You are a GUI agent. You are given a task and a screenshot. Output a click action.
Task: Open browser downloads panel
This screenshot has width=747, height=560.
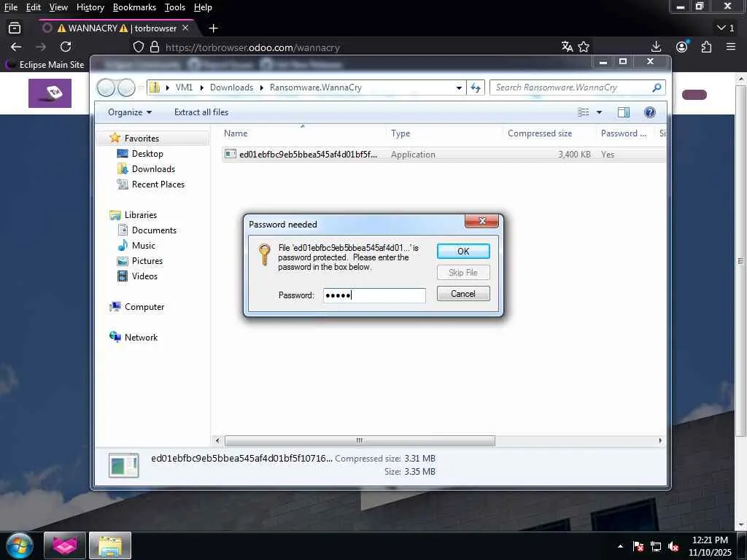656,47
